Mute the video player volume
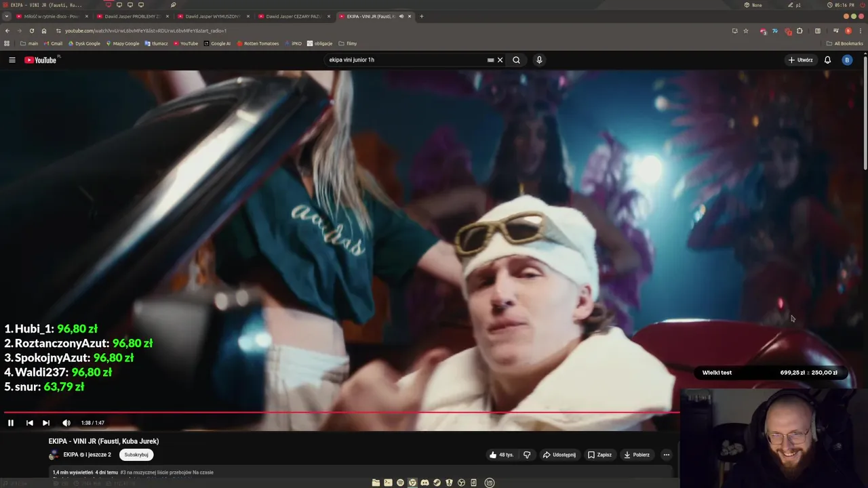868x488 pixels. (66, 423)
